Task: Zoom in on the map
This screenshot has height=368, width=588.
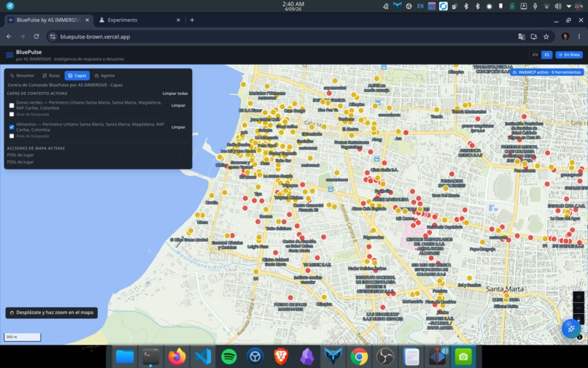Action: [579, 296]
